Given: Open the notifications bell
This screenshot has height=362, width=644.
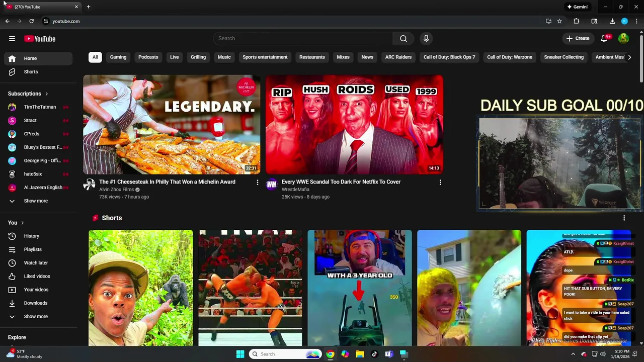Looking at the screenshot, I should (605, 39).
